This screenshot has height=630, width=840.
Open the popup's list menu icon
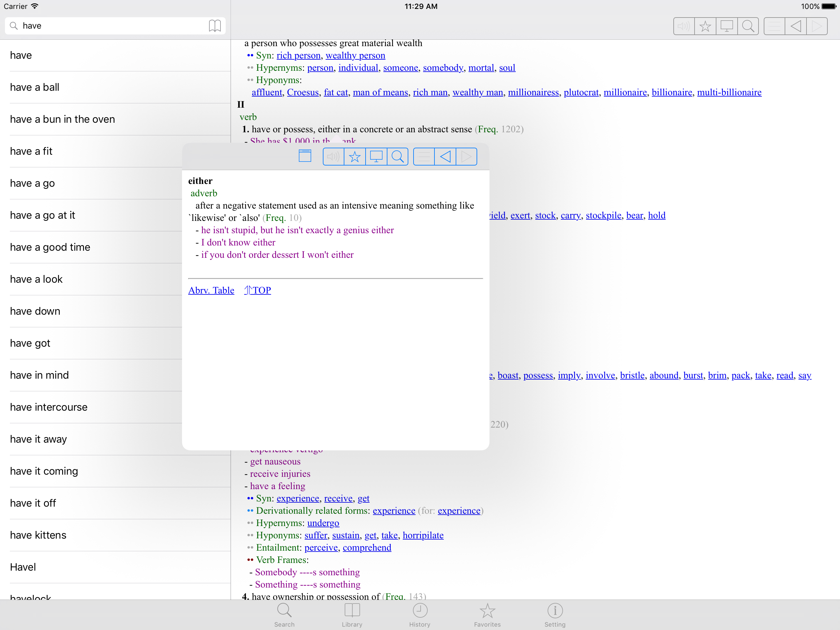coord(423,157)
